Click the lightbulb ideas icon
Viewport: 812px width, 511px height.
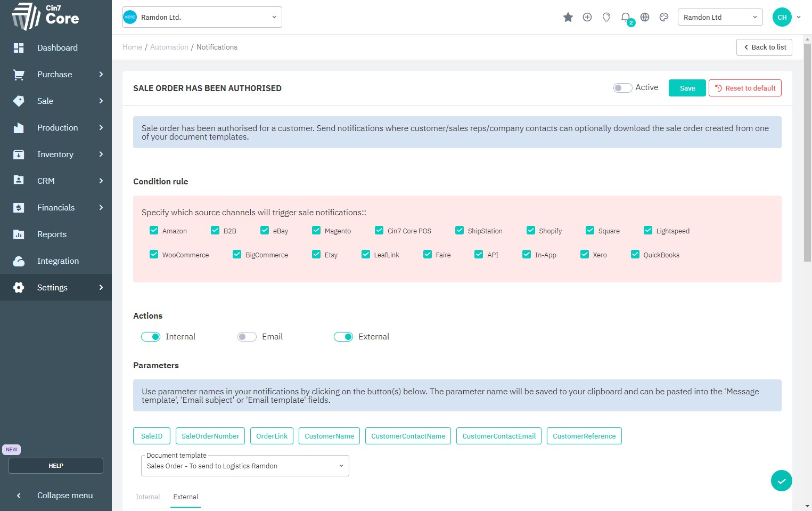(606, 18)
